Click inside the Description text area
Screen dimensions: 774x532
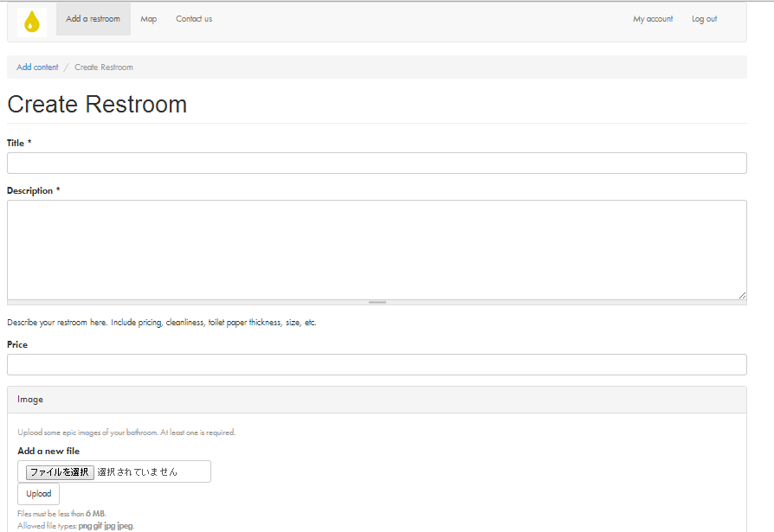point(377,249)
